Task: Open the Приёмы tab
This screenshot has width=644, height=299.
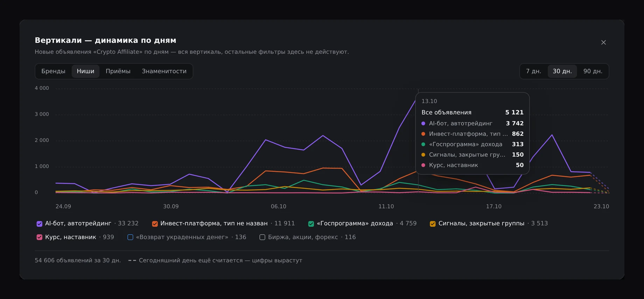Action: pos(118,71)
